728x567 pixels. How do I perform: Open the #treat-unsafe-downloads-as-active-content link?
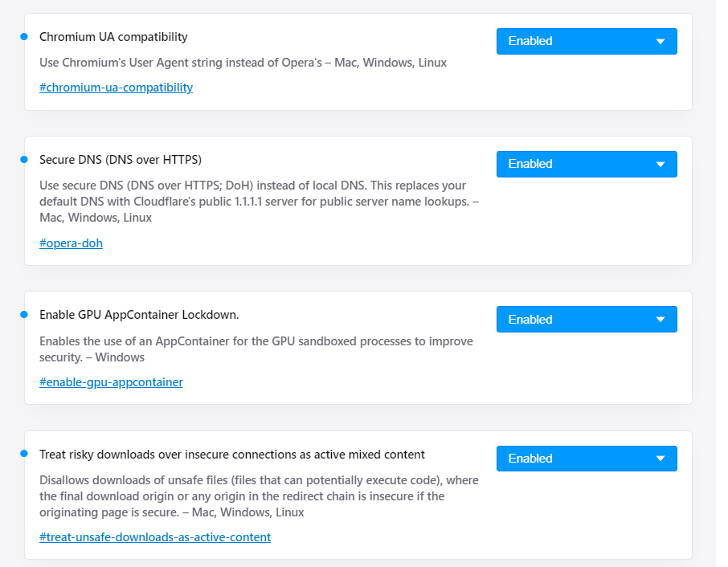click(155, 537)
